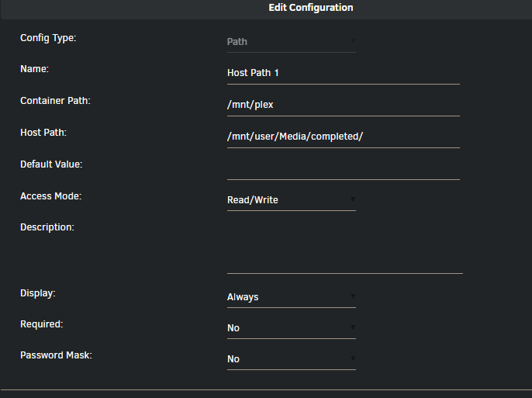This screenshot has height=398, width=532.
Task: Open the Password Mask dropdown
Action: click(291, 359)
